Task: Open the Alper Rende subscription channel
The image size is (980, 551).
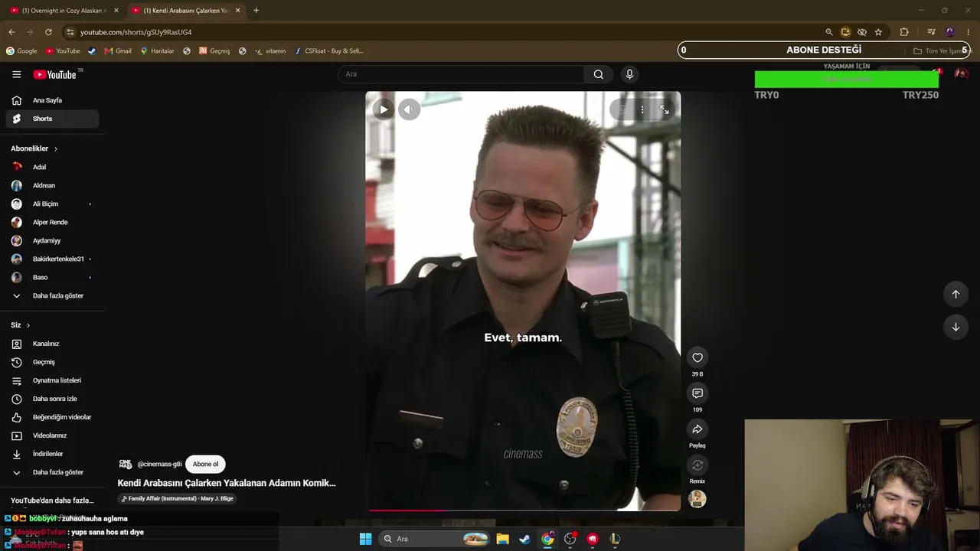Action: point(52,222)
